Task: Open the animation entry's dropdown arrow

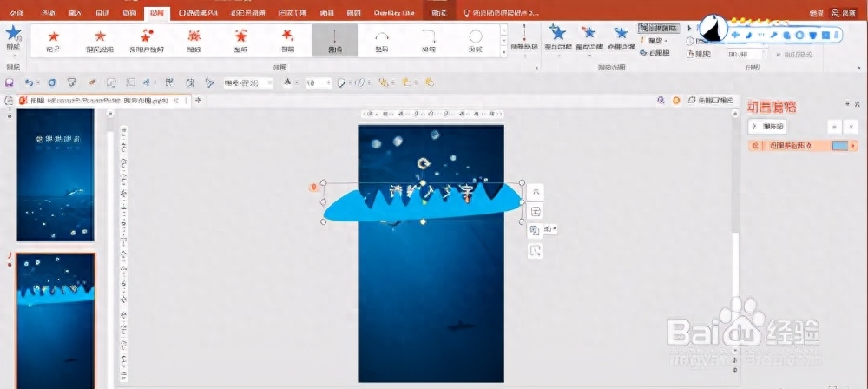Action: tap(853, 146)
